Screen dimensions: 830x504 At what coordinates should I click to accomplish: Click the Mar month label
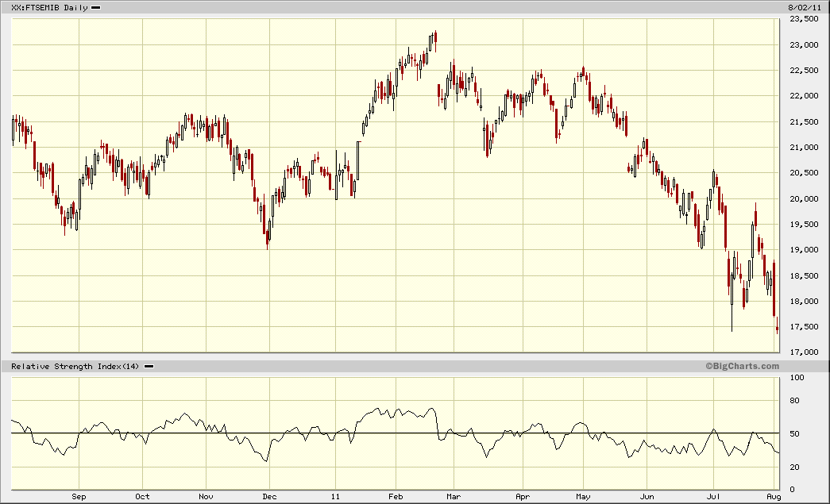454,497
